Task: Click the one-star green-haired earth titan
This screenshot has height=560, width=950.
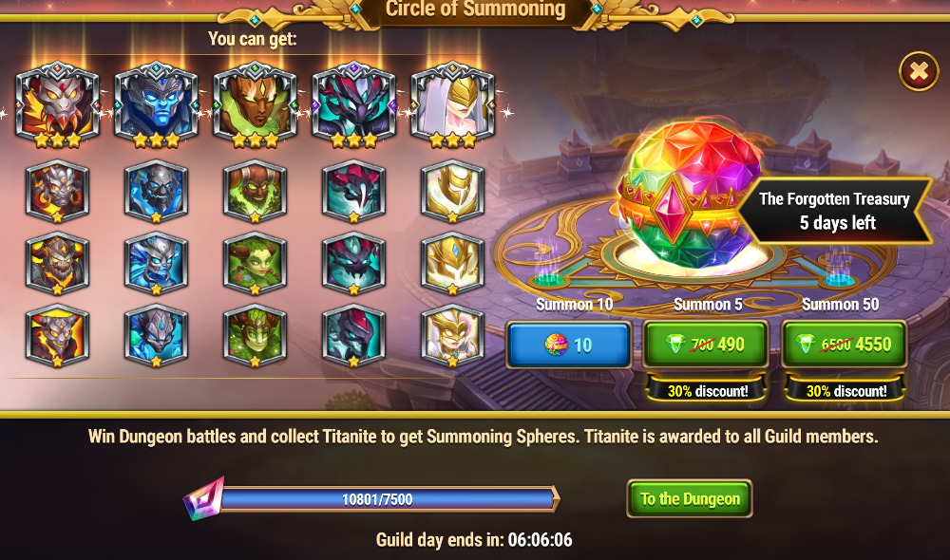Action: pyautogui.click(x=255, y=264)
